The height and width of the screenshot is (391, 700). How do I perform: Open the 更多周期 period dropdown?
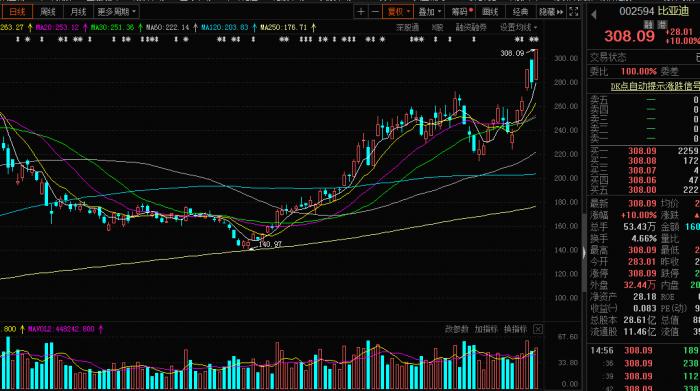[x=116, y=12]
